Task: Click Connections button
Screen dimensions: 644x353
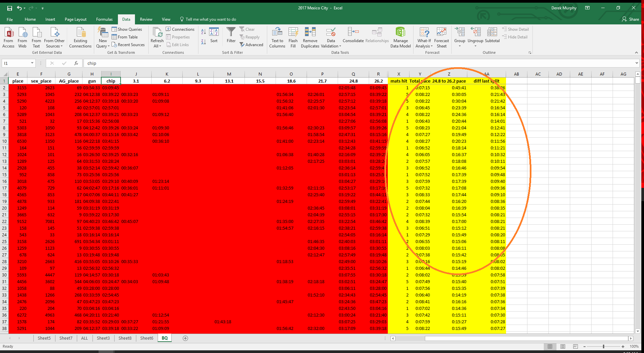Action: pyautogui.click(x=180, y=29)
